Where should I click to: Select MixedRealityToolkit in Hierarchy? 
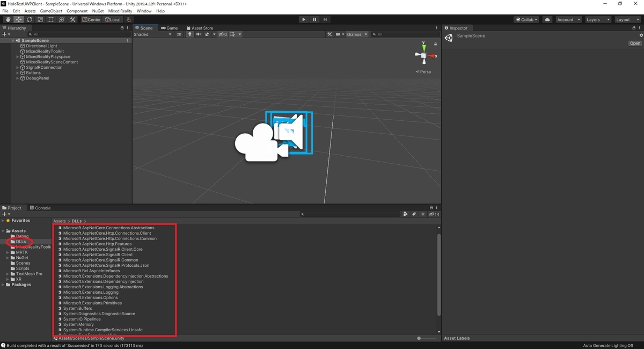point(45,52)
